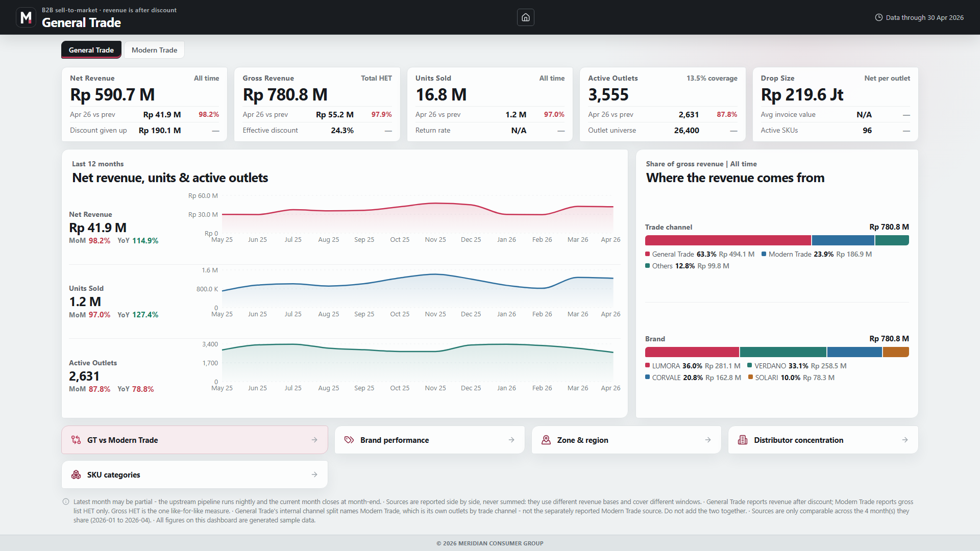This screenshot has height=551, width=980.
Task: Click the SOLARI legend entry
Action: [791, 378]
